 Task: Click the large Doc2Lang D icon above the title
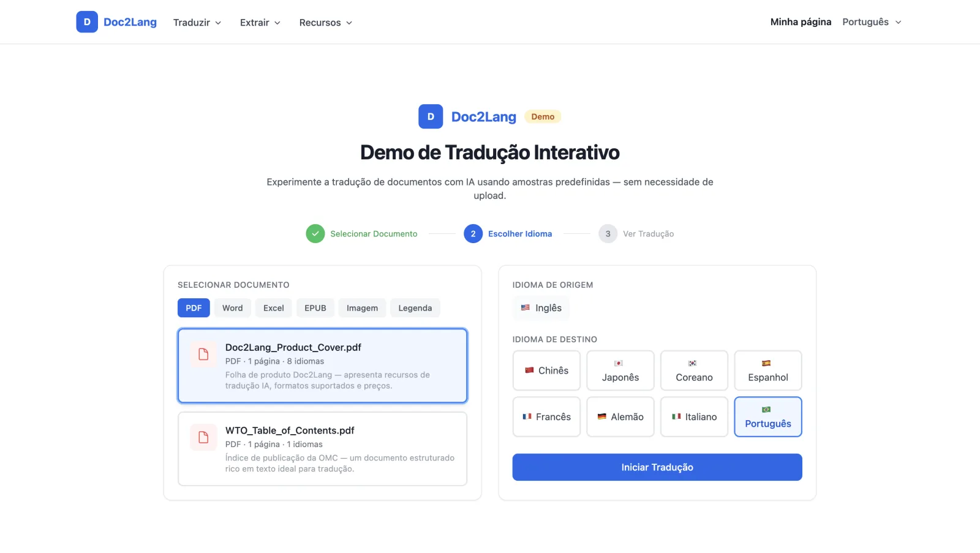point(431,116)
